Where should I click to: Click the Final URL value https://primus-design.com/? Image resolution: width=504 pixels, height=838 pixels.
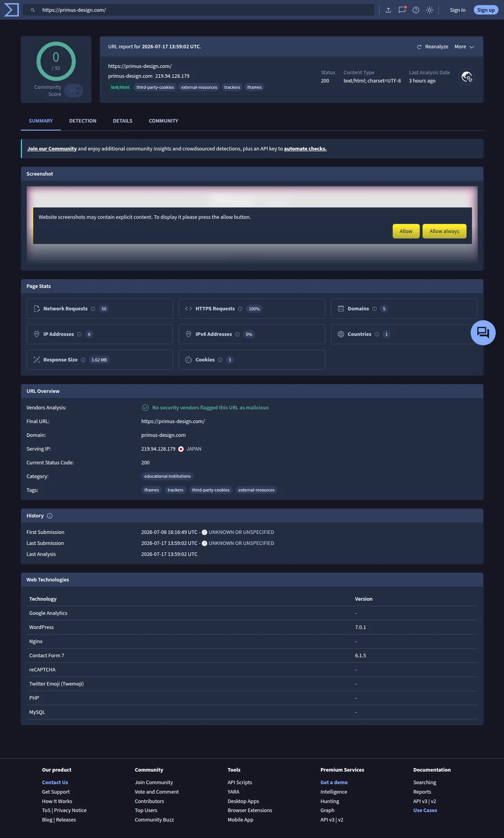(173, 422)
